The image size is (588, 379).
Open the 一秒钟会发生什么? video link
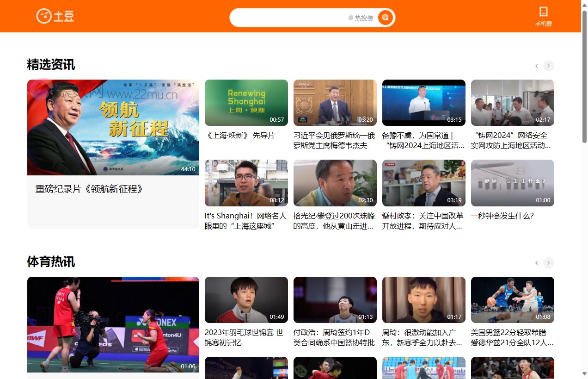coord(502,216)
